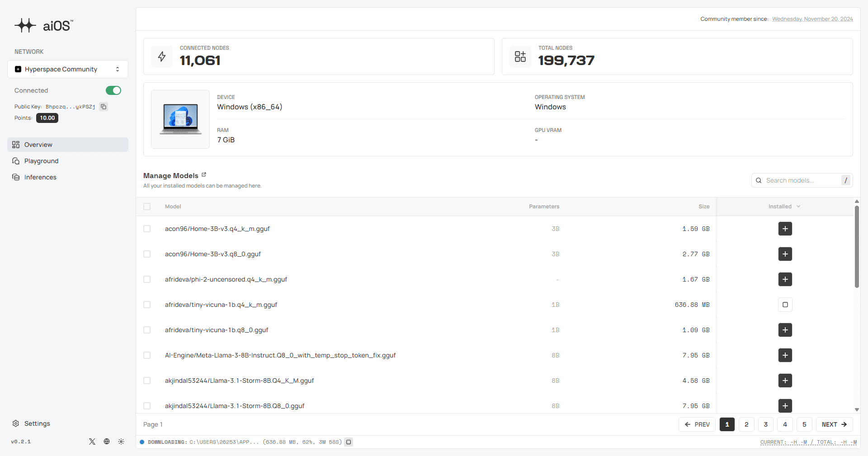
Task: Click the aiOS logo icon
Action: point(25,25)
